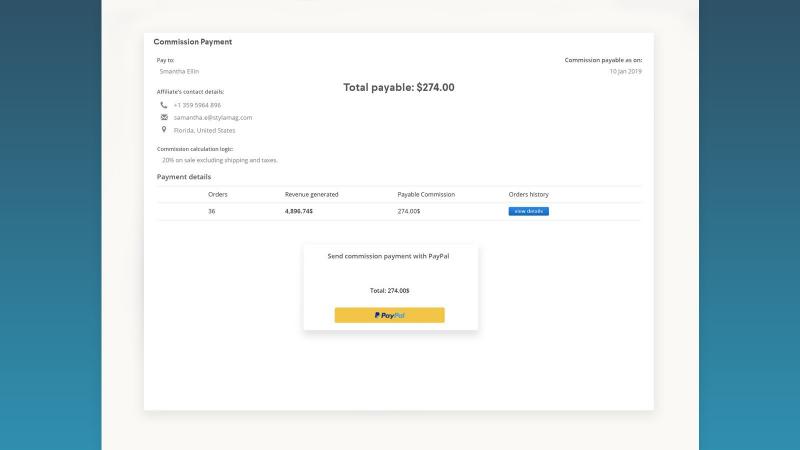The width and height of the screenshot is (800, 450).
Task: Click the payee name Smantha Ellin
Action: tap(179, 71)
